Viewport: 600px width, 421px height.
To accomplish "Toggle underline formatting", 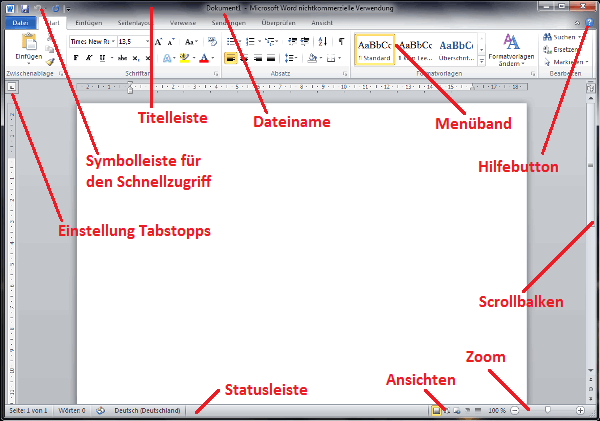I will 102,58.
